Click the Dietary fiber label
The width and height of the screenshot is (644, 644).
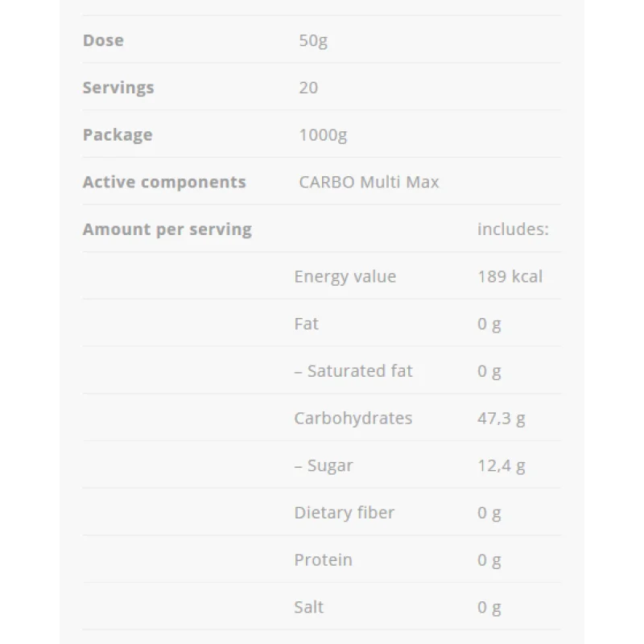(345, 513)
